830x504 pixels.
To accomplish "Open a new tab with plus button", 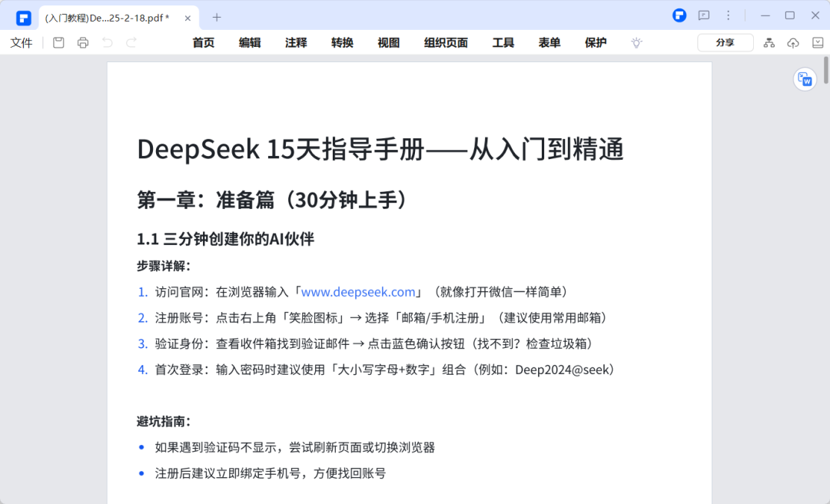I will point(217,18).
